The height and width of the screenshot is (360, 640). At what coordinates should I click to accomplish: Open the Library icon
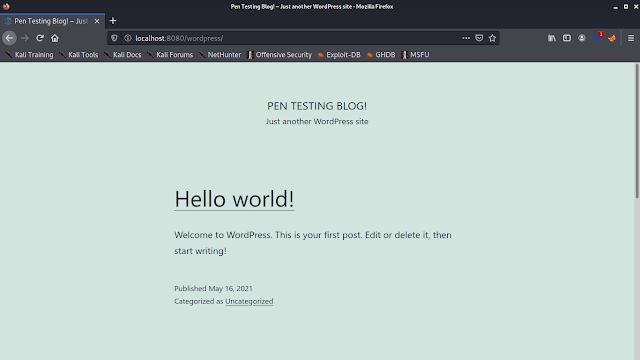(552, 38)
